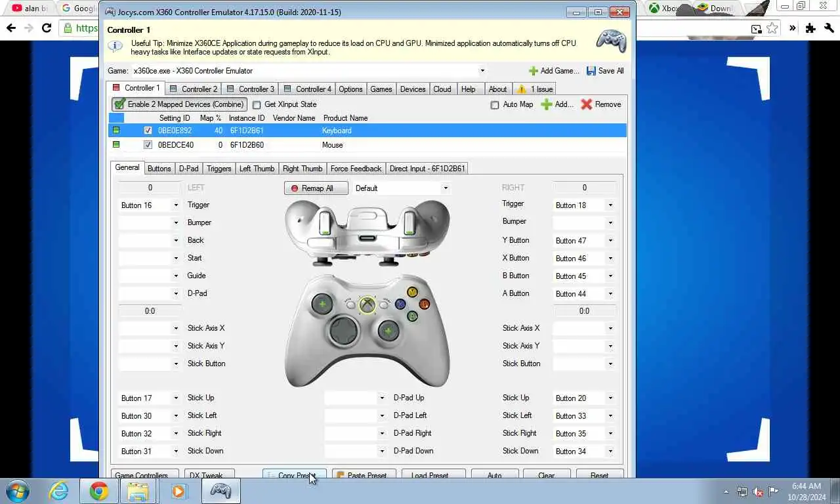Image resolution: width=840 pixels, height=504 pixels.
Task: Open left Stick Up Button 17 dropdown
Action: [x=176, y=398]
